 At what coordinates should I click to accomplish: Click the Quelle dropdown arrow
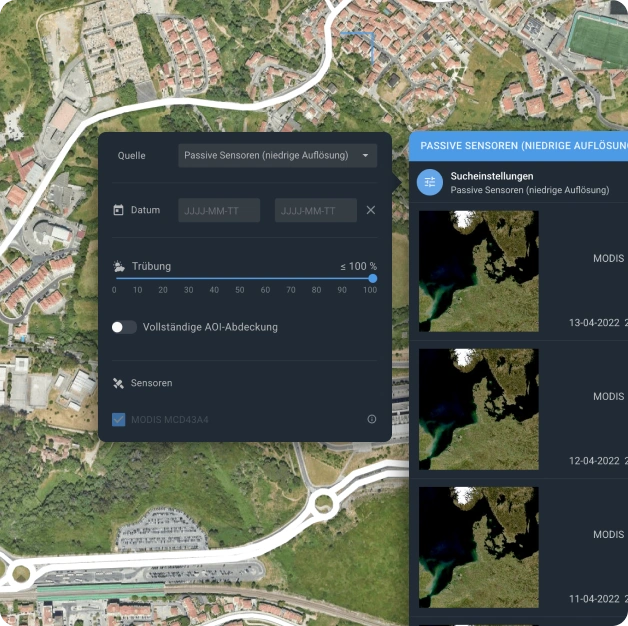tap(365, 155)
